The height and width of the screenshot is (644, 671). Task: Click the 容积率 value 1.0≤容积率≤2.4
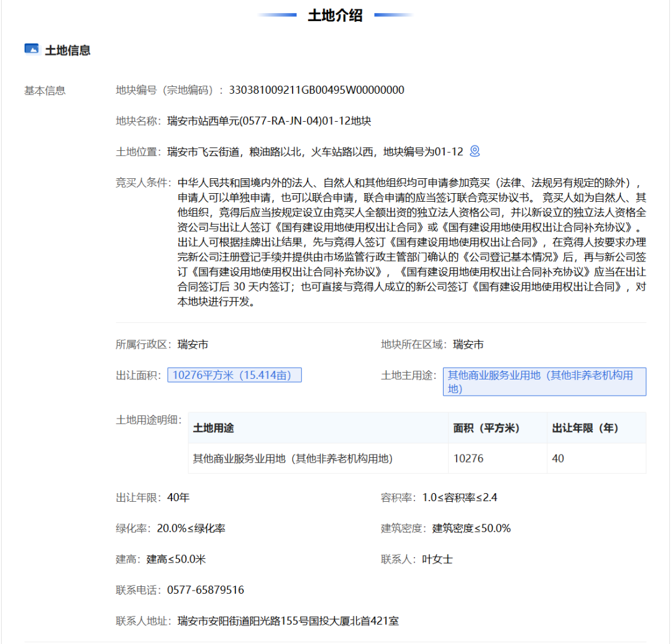[x=459, y=497]
